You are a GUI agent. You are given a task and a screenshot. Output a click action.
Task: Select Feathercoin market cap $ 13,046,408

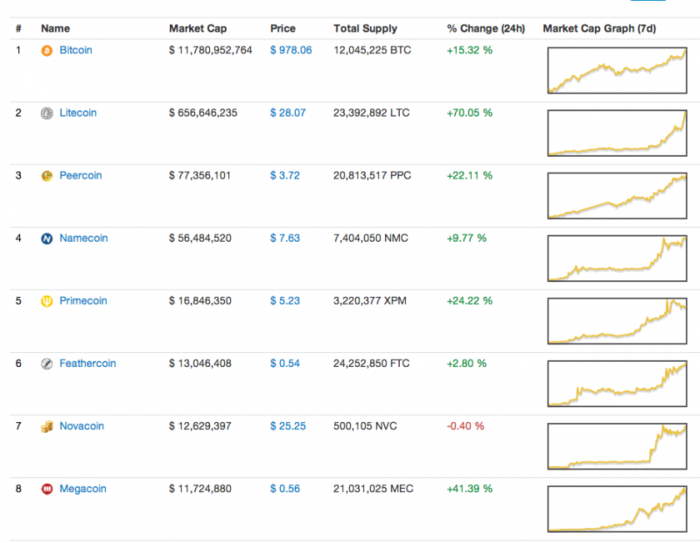coord(200,363)
